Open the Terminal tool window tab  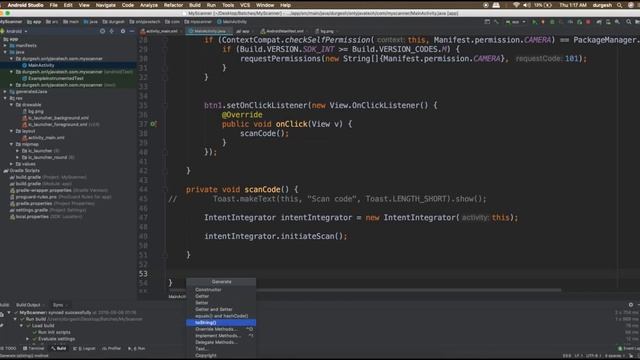point(33,349)
